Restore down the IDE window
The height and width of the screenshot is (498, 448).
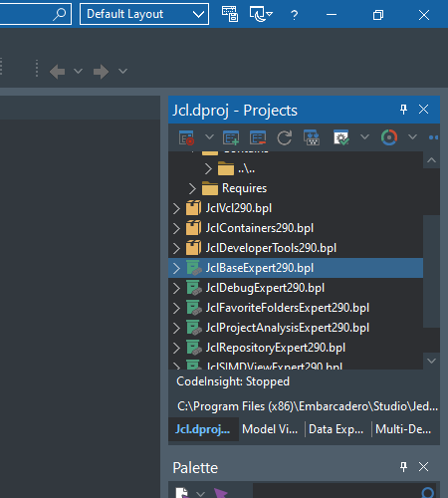pos(378,15)
